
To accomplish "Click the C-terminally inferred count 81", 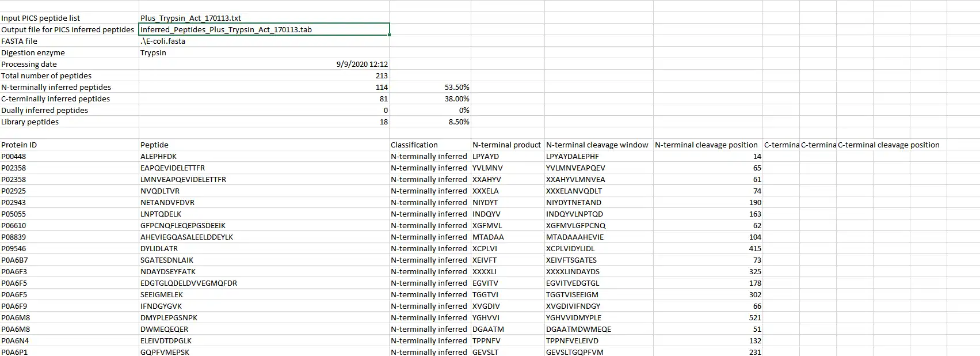I will tap(264, 99).
